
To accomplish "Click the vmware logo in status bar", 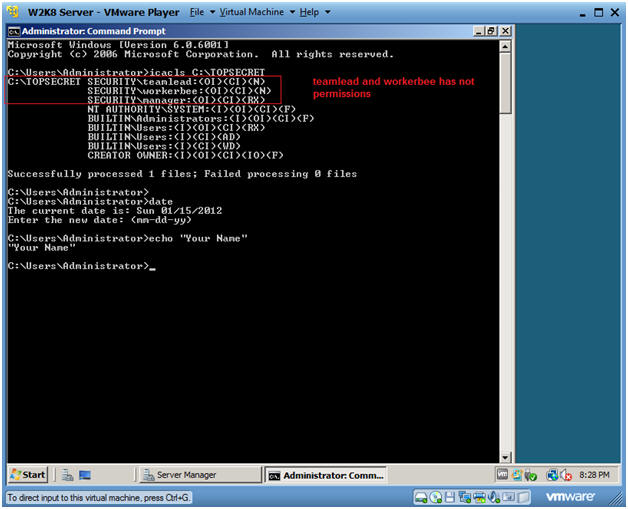I will click(570, 497).
